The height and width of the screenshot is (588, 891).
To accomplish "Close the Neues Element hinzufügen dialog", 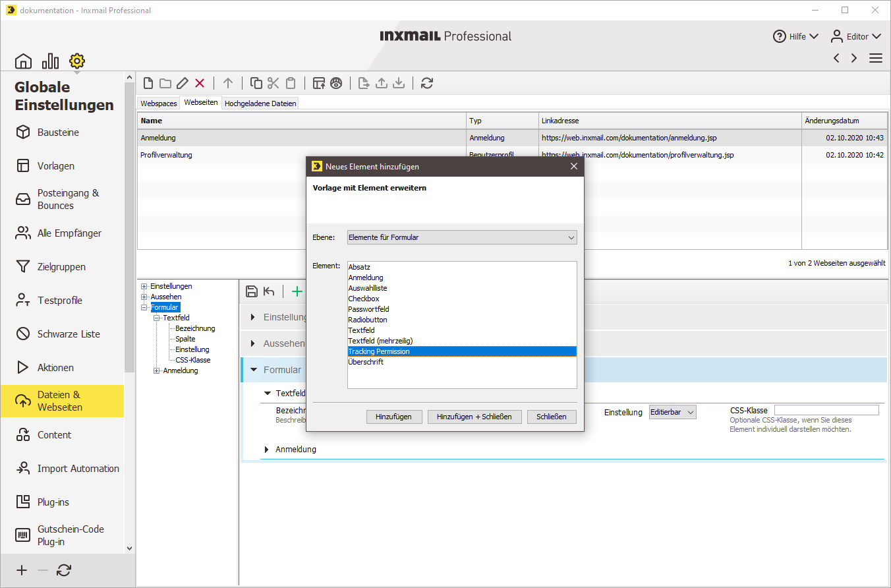I will [573, 167].
